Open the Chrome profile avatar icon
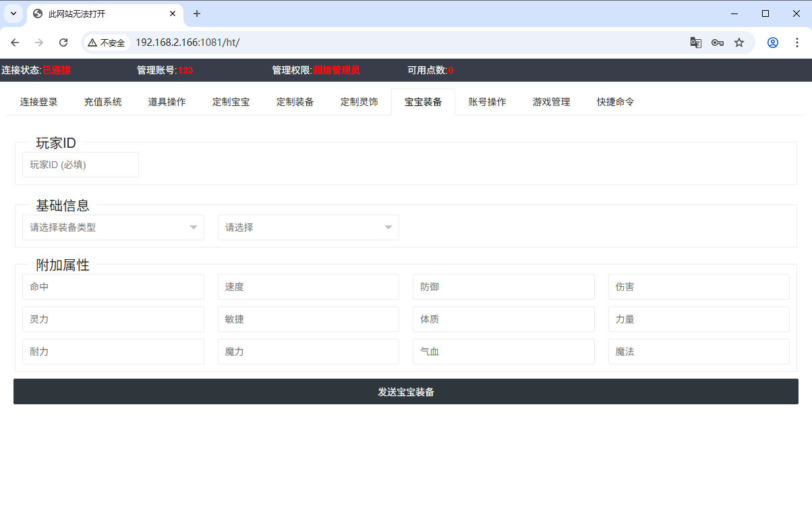The width and height of the screenshot is (812, 517). 773,43
